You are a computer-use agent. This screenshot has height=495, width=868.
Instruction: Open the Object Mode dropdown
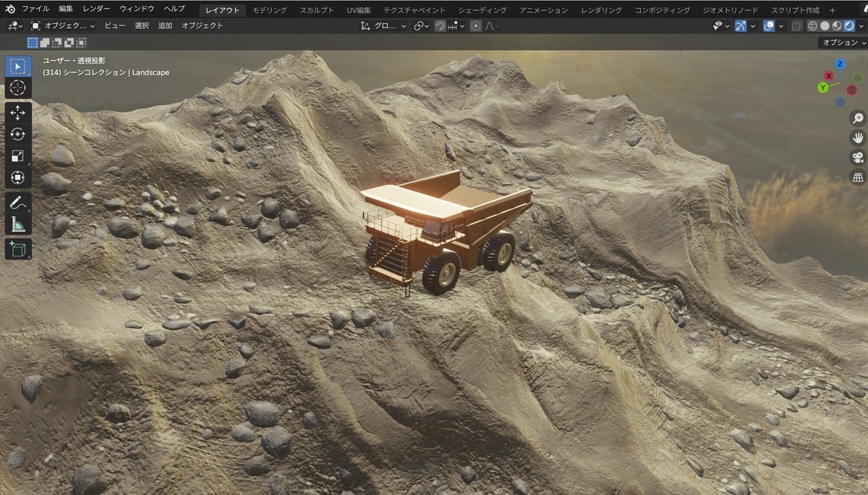pos(63,25)
